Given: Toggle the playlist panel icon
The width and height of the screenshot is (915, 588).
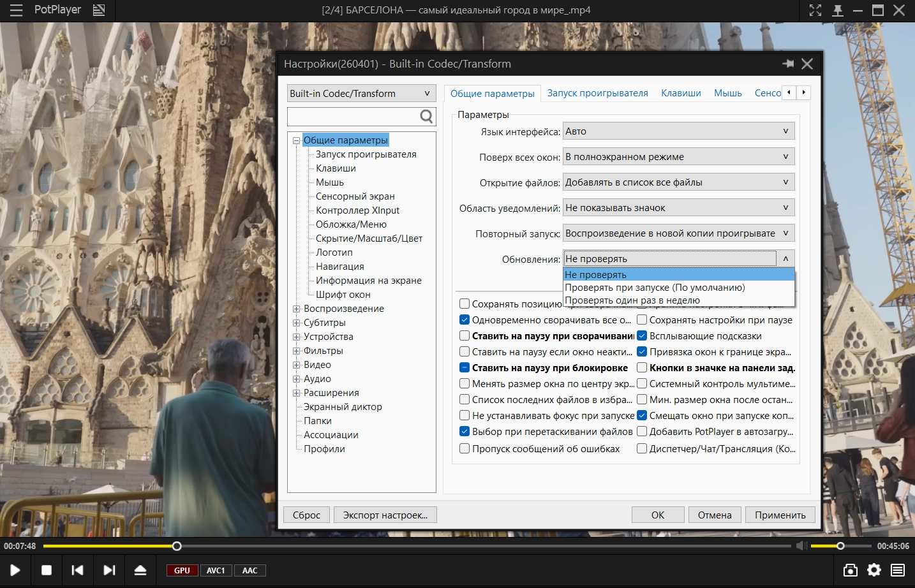Looking at the screenshot, I should [898, 570].
